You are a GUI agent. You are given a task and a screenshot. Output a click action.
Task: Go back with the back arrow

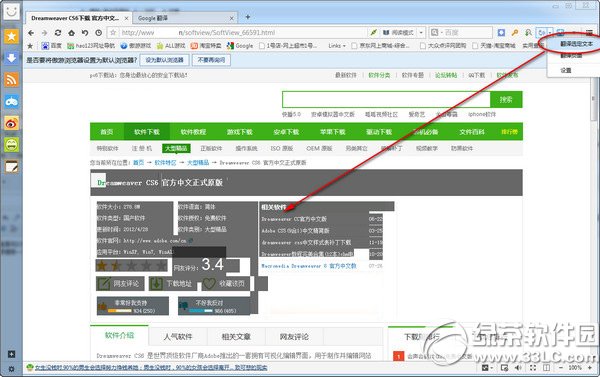(31, 33)
